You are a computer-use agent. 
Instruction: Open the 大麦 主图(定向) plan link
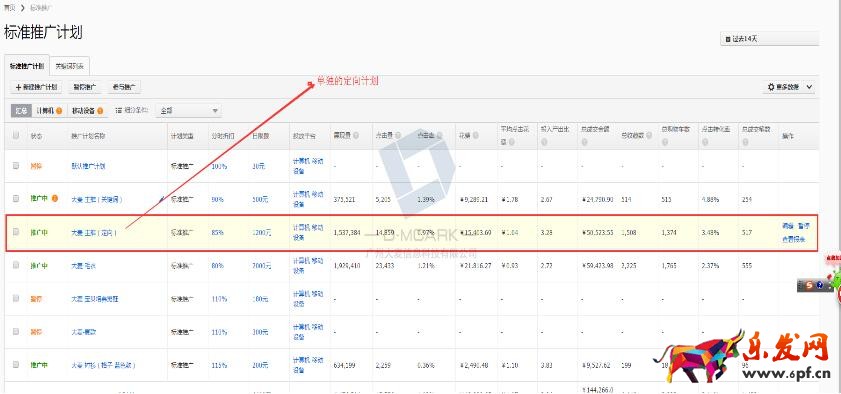pos(94,233)
